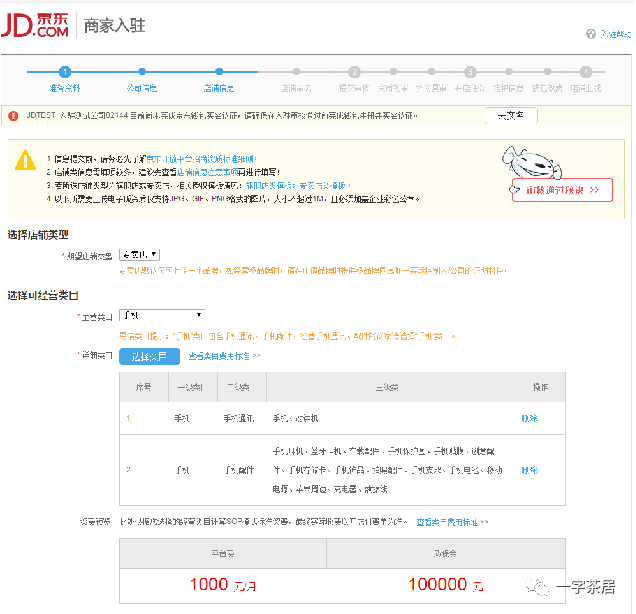The width and height of the screenshot is (636, 614).
Task: Open the blue link in notice line 1
Action: pyautogui.click(x=201, y=159)
